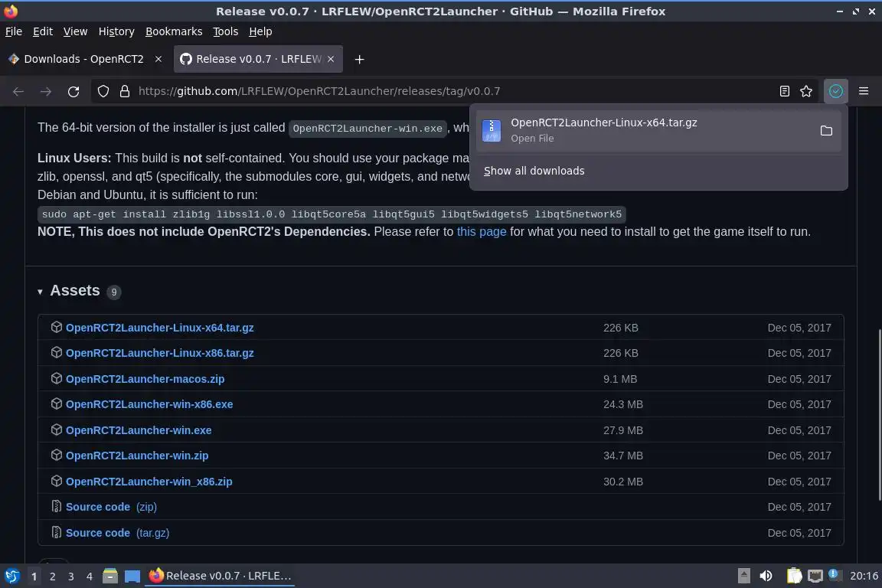Open the Help menu
The width and height of the screenshot is (882, 588).
click(260, 31)
